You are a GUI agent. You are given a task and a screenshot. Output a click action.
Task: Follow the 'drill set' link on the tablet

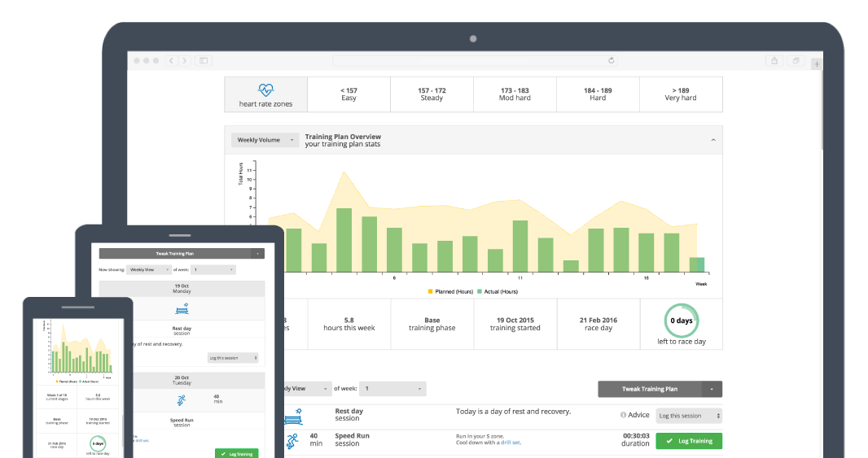point(142,441)
